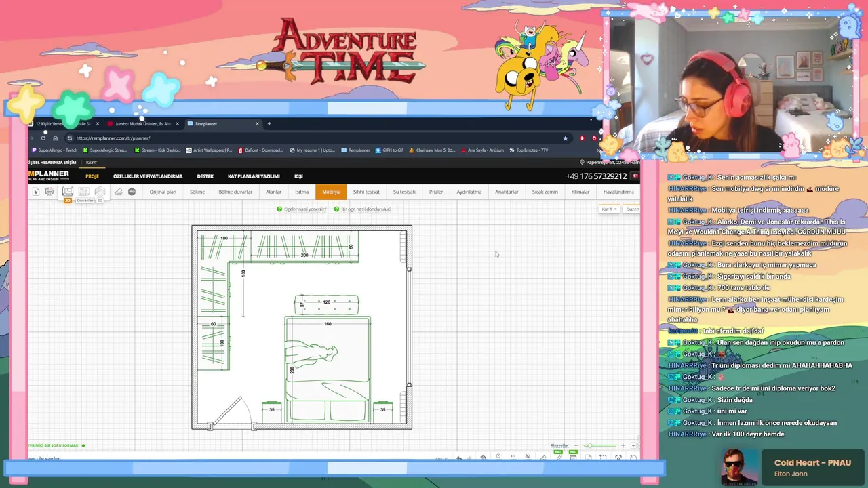This screenshot has height=488, width=868.
Task: Open DaFont bookmark
Action: (x=260, y=150)
